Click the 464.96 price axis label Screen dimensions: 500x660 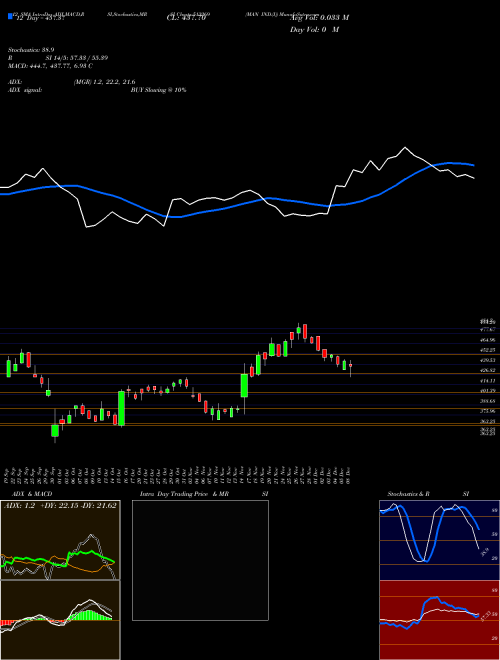(x=489, y=339)
